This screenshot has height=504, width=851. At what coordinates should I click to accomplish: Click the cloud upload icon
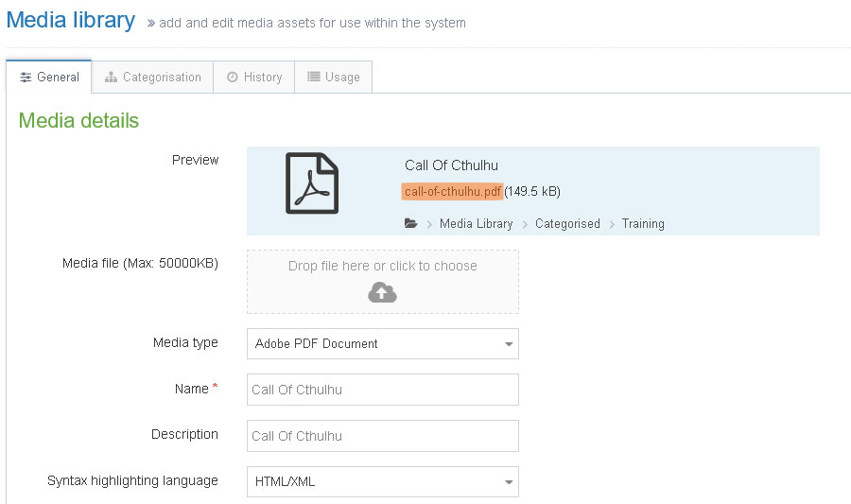click(x=382, y=293)
